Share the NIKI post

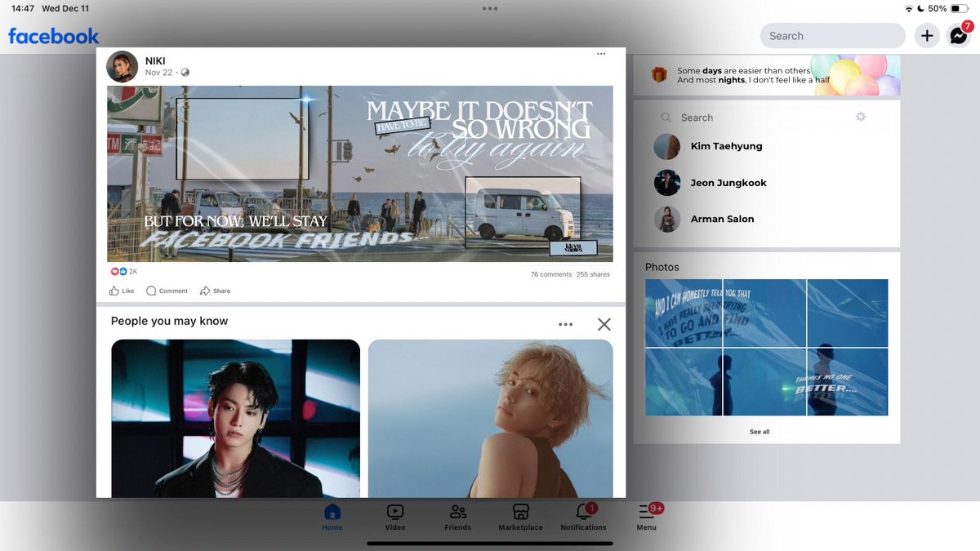(215, 291)
